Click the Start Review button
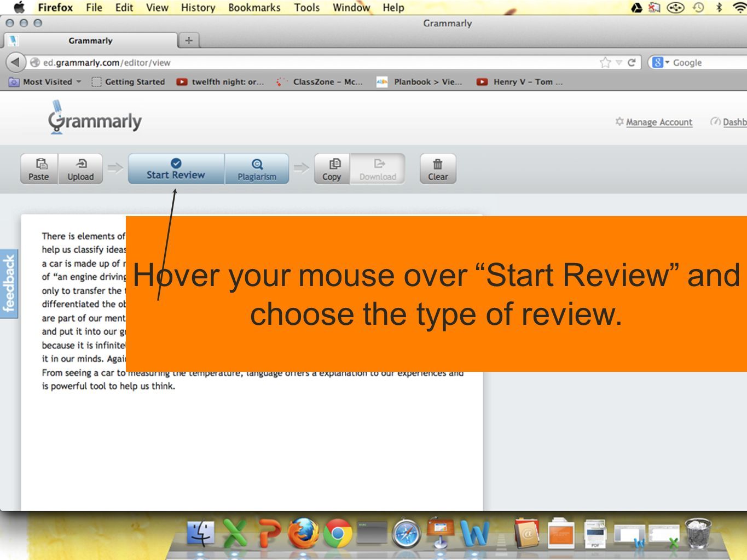The width and height of the screenshot is (747, 560). click(x=176, y=169)
